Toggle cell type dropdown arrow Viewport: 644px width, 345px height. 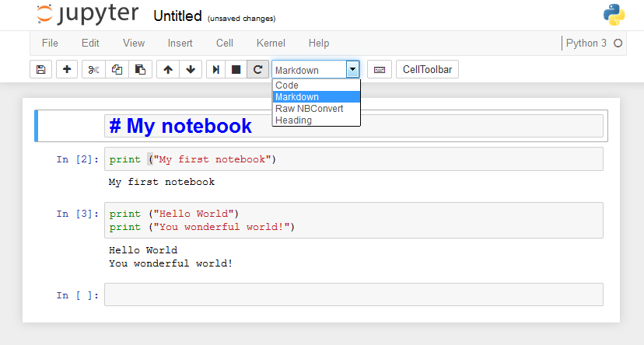352,69
